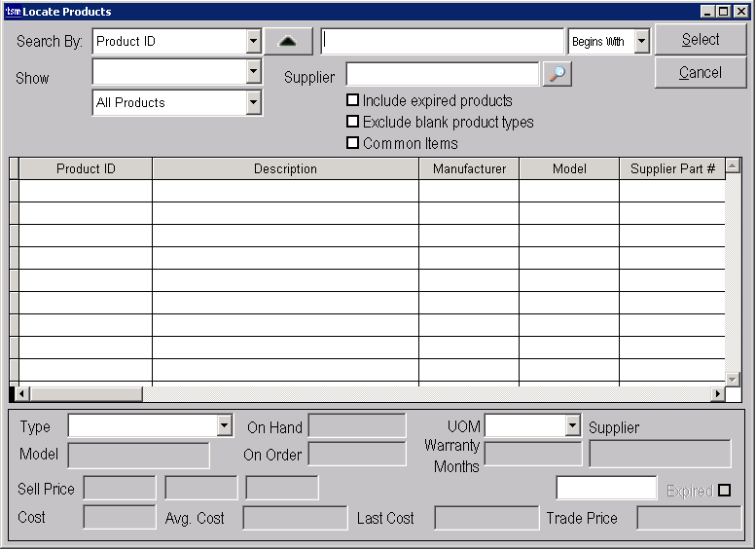This screenshot has height=550, width=756.
Task: Sort by Product ID column header
Action: click(86, 168)
